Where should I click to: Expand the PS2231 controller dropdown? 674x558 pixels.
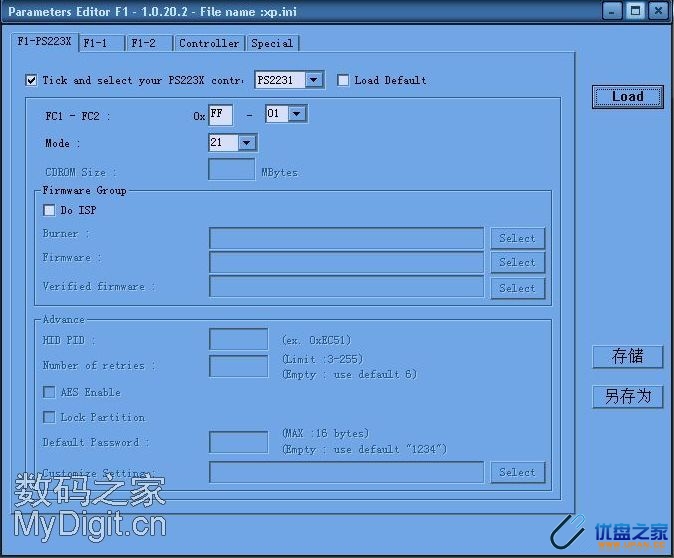click(313, 80)
